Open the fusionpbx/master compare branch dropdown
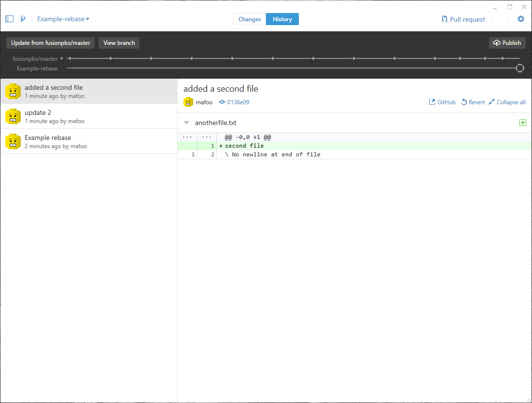 pyautogui.click(x=38, y=59)
